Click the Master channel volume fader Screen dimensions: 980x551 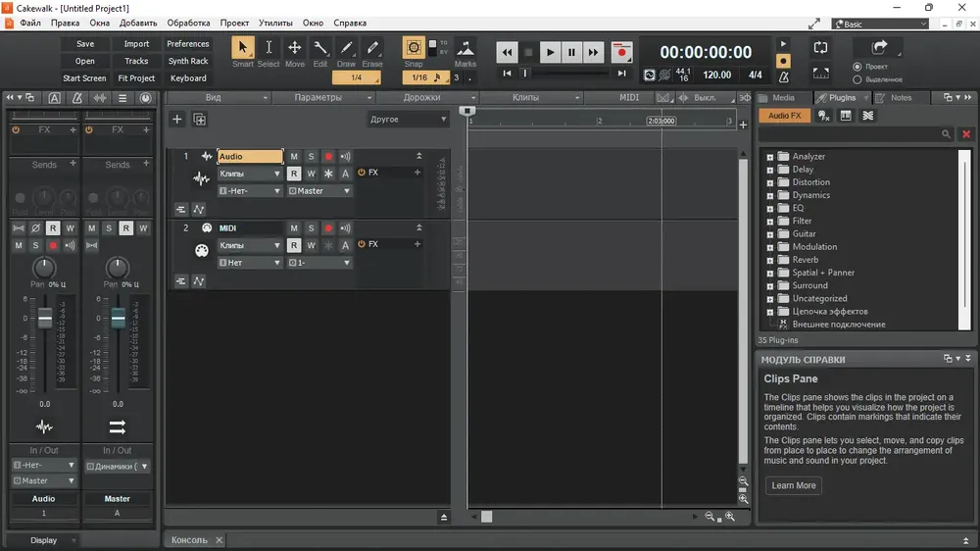click(119, 319)
